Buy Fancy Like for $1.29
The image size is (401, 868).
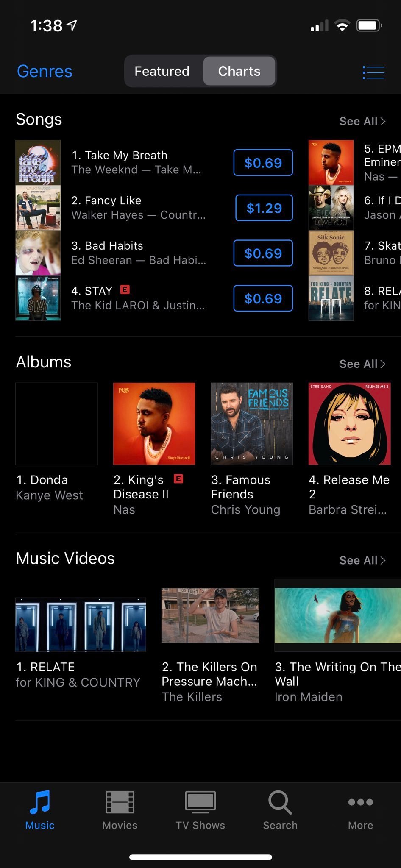pos(264,208)
